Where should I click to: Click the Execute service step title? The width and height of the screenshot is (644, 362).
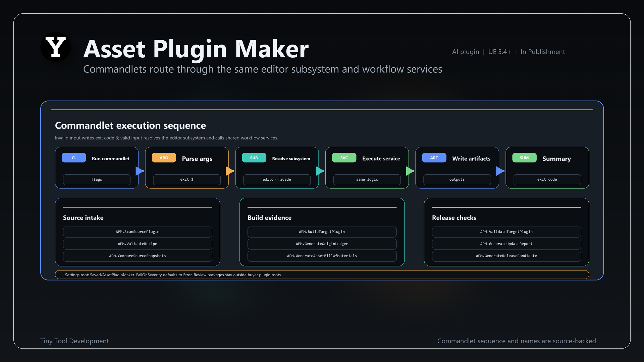[381, 159]
